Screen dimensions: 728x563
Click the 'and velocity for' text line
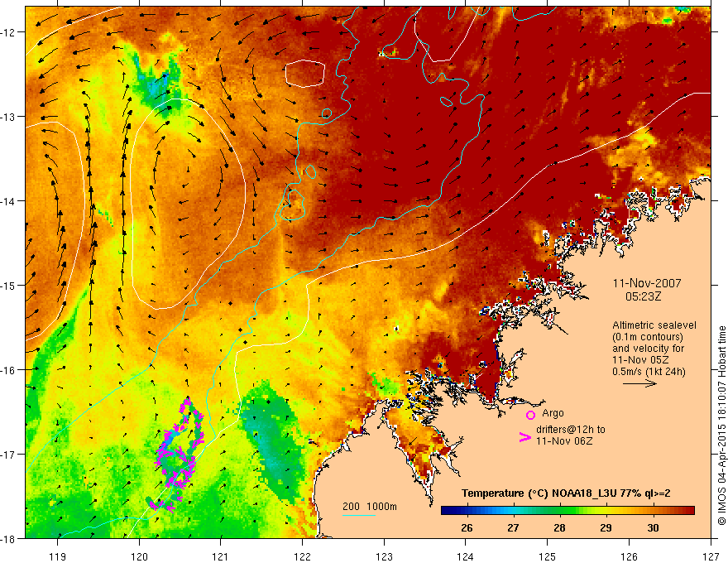(648, 349)
